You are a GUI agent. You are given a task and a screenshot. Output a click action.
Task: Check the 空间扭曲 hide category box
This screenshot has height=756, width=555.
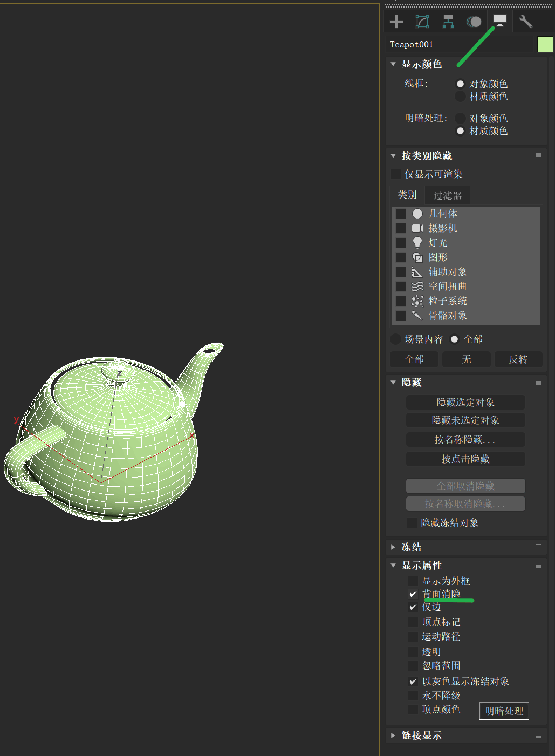401,287
